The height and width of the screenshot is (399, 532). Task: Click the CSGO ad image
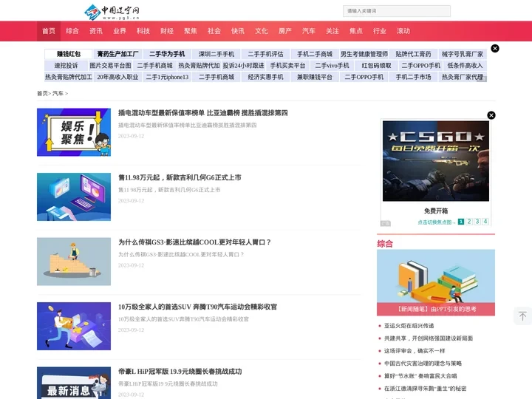click(x=436, y=161)
